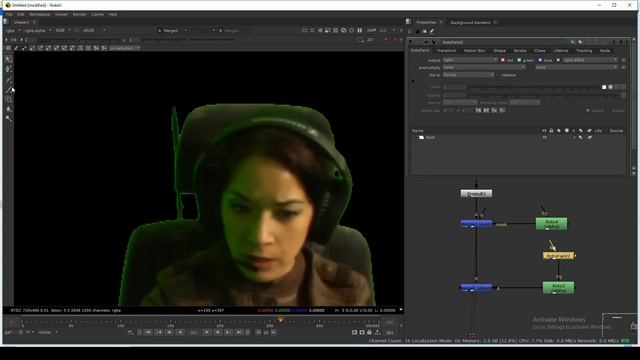
Task: Toggle the blue channel checkbox
Action: 540,60
